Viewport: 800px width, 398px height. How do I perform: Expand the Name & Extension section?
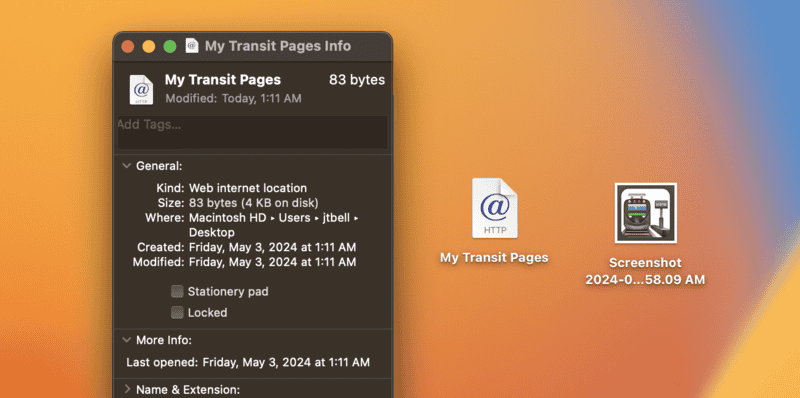click(x=127, y=389)
